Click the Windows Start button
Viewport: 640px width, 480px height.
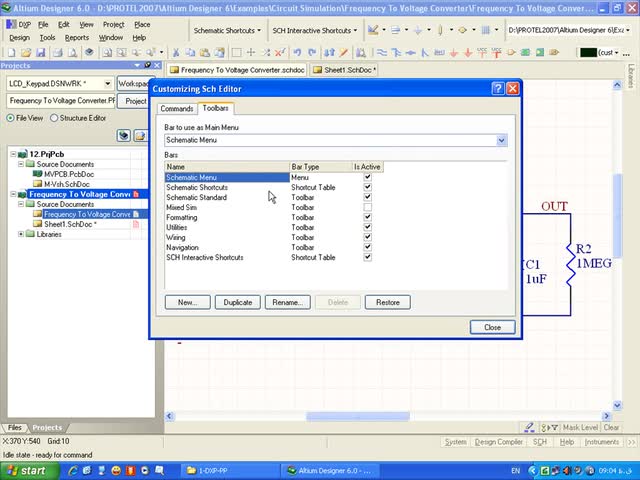pyautogui.click(x=26, y=470)
